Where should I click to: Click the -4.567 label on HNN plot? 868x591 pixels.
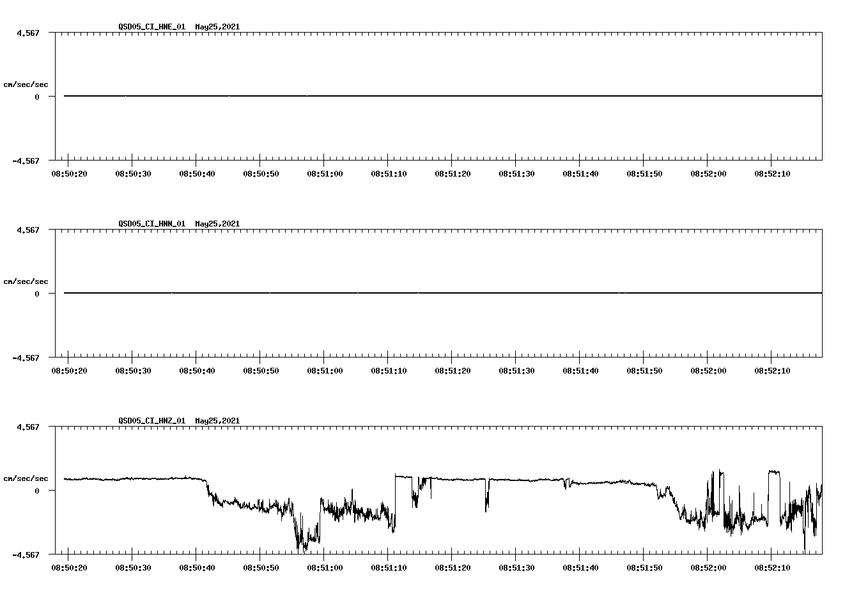(27, 357)
